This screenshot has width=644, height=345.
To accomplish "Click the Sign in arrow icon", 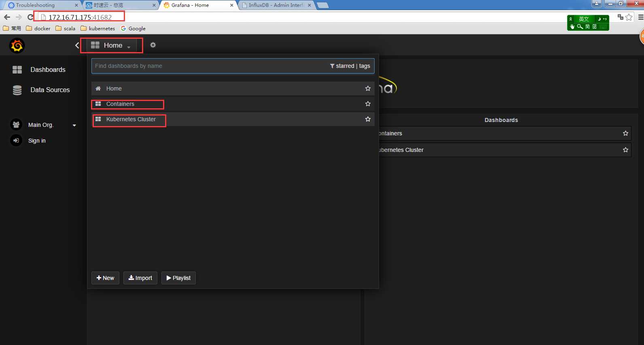I will pos(16,140).
